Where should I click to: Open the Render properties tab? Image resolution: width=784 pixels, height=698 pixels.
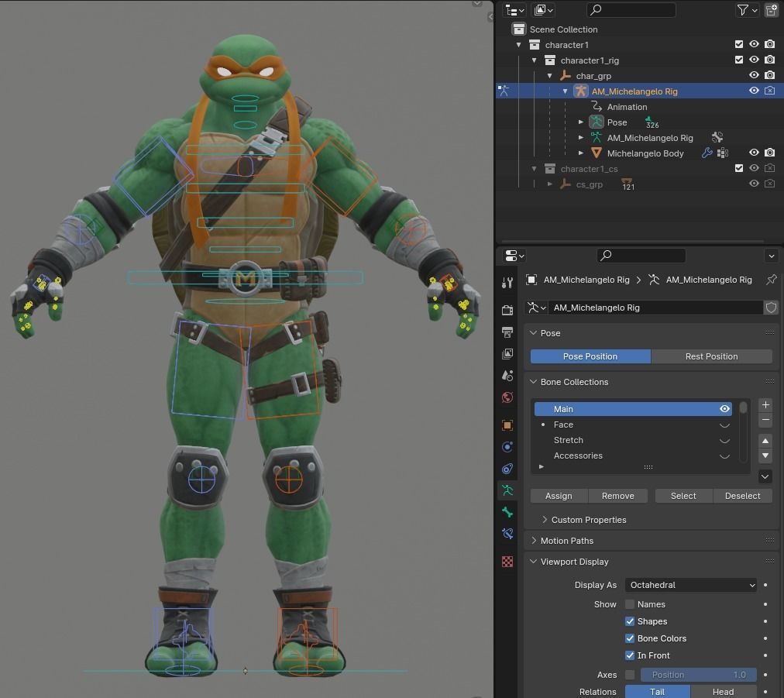coord(507,310)
